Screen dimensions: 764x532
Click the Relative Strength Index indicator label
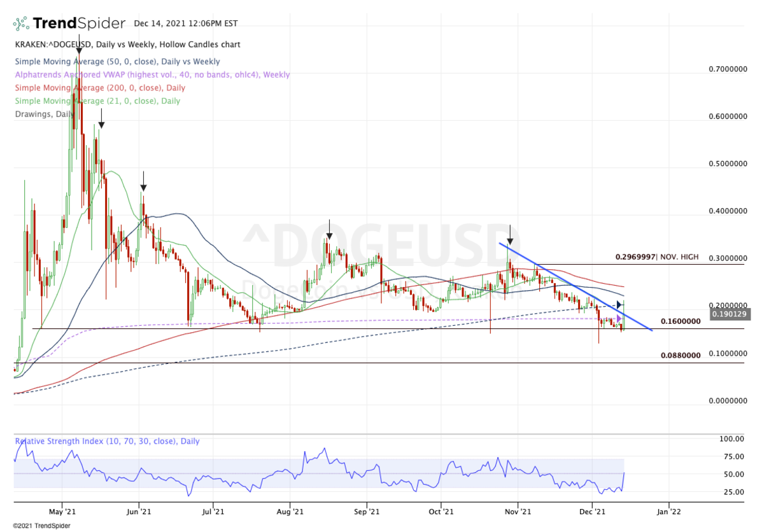click(98, 441)
